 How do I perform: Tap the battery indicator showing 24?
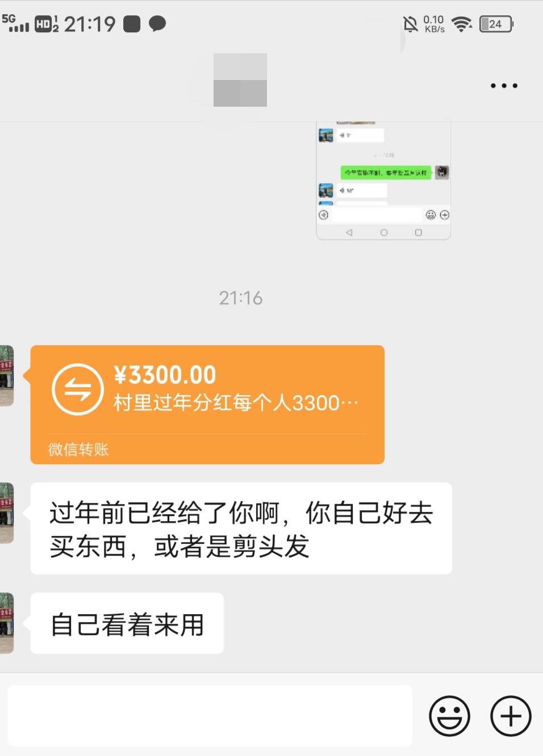coord(496,24)
